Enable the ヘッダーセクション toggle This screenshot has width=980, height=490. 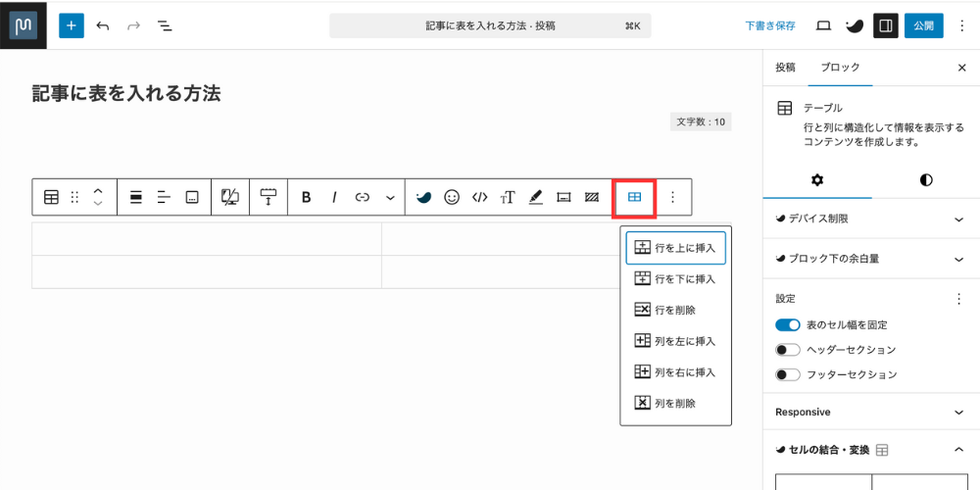[788, 350]
